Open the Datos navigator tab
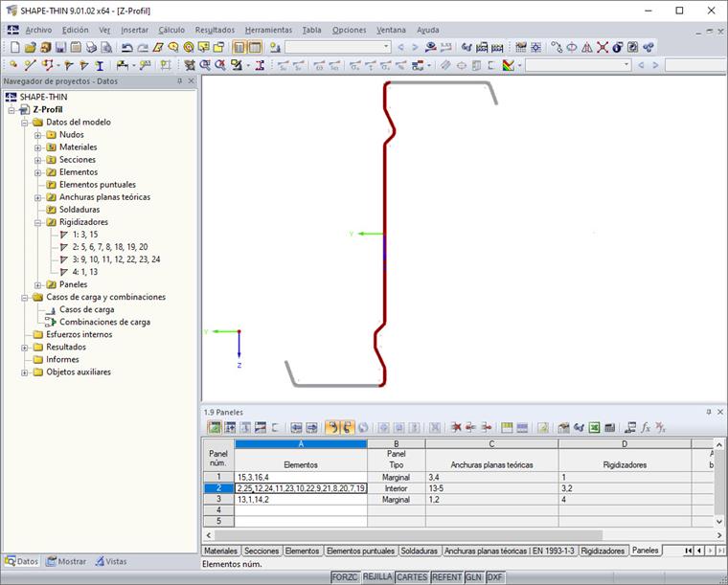The image size is (728, 585). (21, 561)
